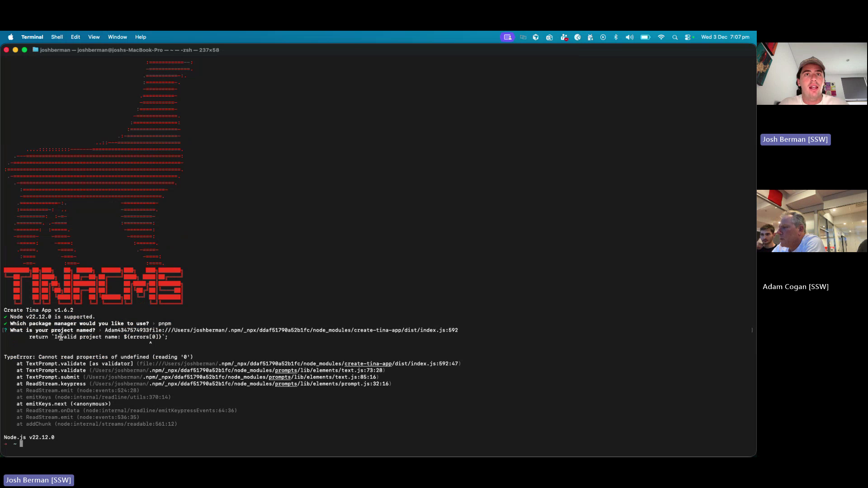This screenshot has width=868, height=488.
Task: Open the Terminal menu
Action: click(x=32, y=37)
